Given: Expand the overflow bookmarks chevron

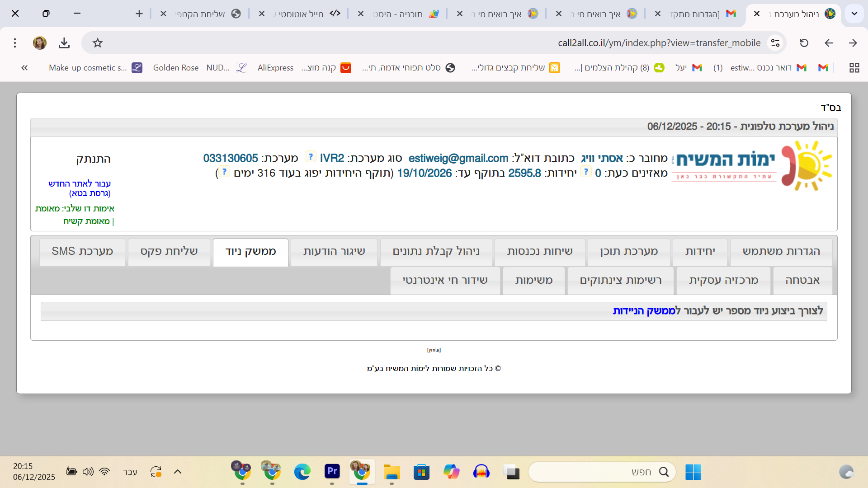Looking at the screenshot, I should click(x=24, y=68).
